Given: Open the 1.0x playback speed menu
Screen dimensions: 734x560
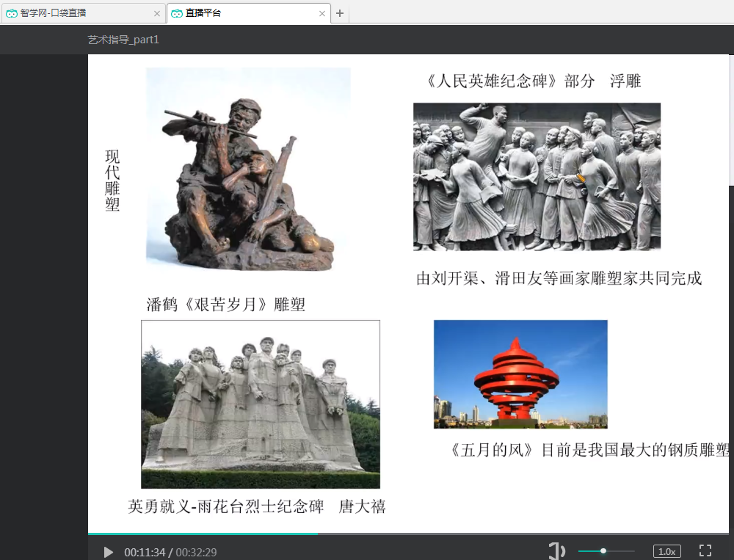Looking at the screenshot, I should 667,551.
